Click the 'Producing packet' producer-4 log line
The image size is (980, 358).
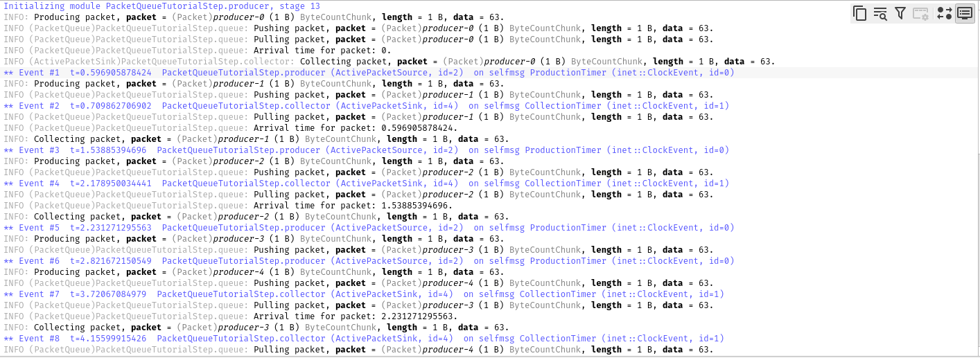tap(254, 272)
